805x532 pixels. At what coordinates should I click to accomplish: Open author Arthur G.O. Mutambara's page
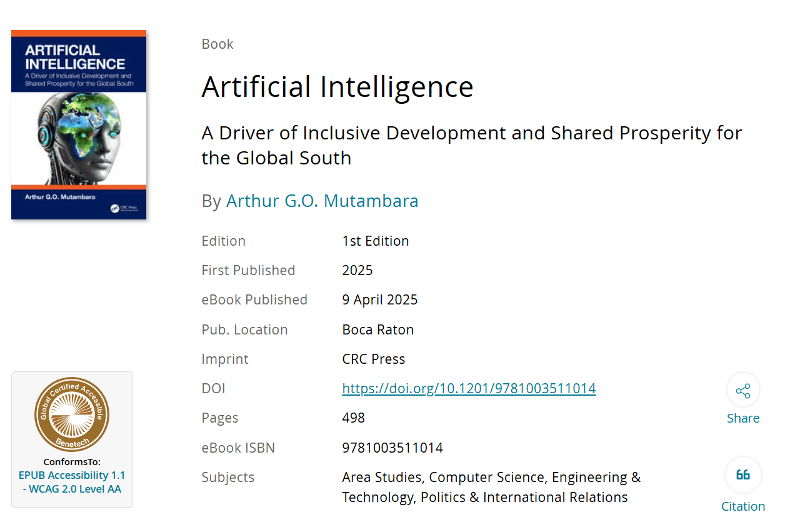pyautogui.click(x=322, y=201)
